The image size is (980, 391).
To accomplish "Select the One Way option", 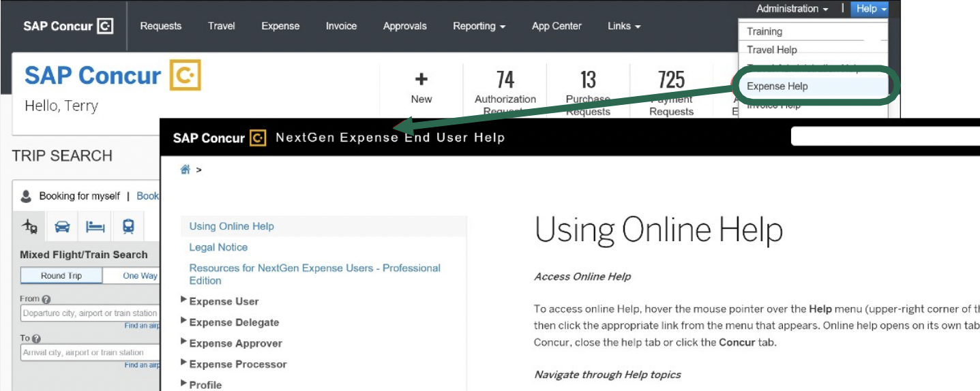I will point(139,276).
